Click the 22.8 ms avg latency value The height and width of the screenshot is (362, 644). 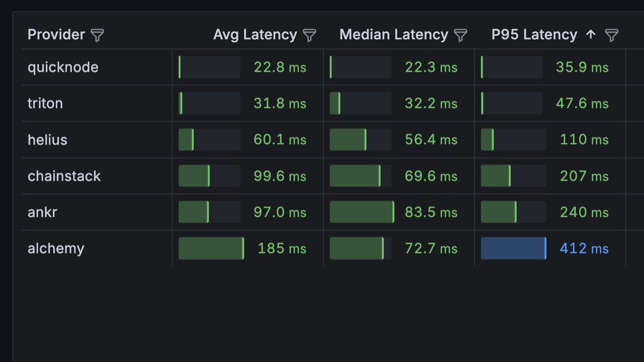tap(280, 68)
